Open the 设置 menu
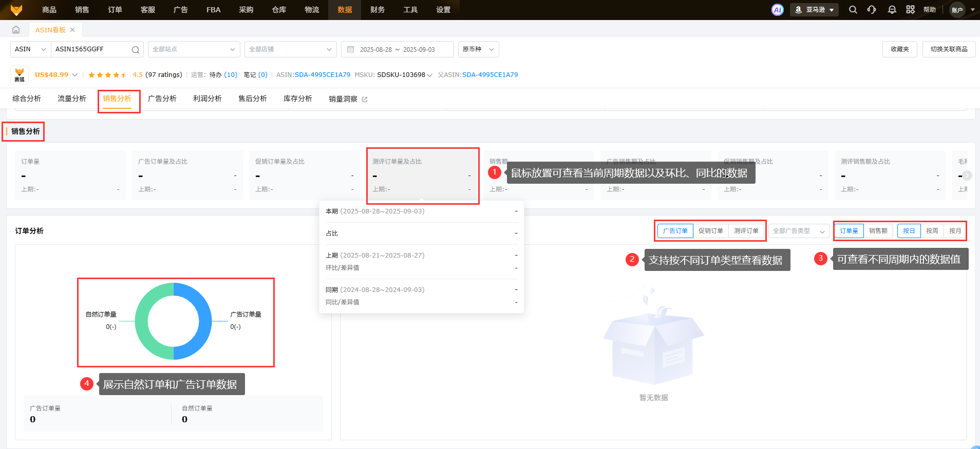The image size is (980, 449). (x=443, y=10)
